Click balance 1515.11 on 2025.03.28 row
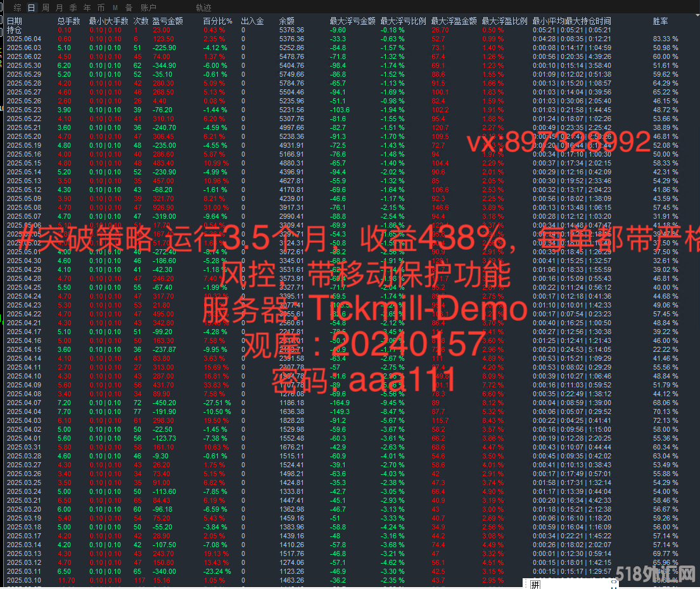 click(x=291, y=456)
